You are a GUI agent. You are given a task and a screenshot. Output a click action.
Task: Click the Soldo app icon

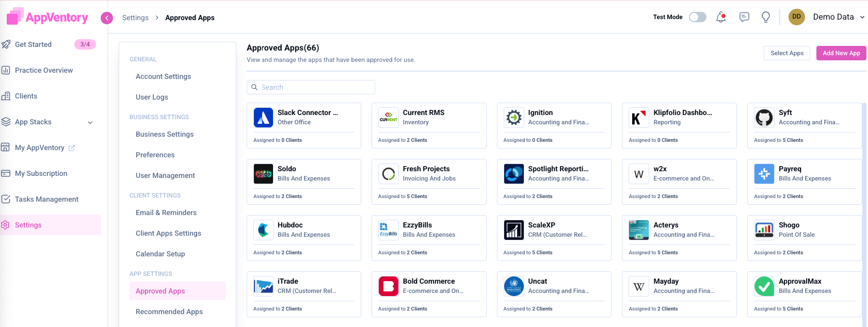(x=263, y=174)
